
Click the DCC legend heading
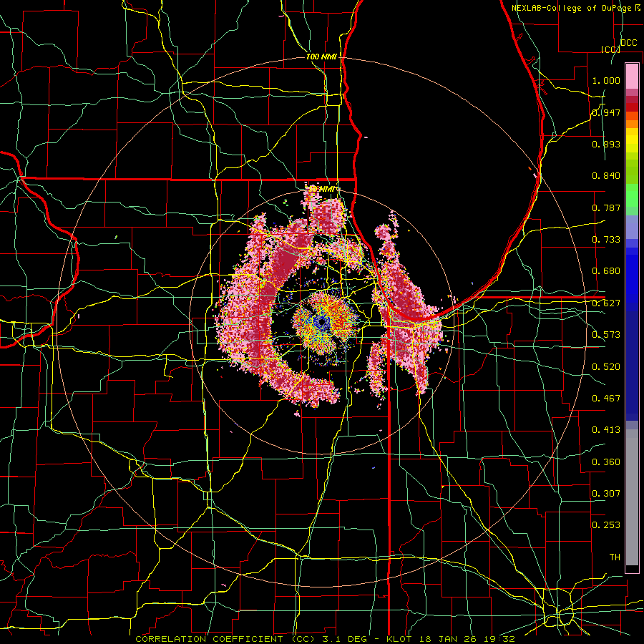tap(628, 43)
